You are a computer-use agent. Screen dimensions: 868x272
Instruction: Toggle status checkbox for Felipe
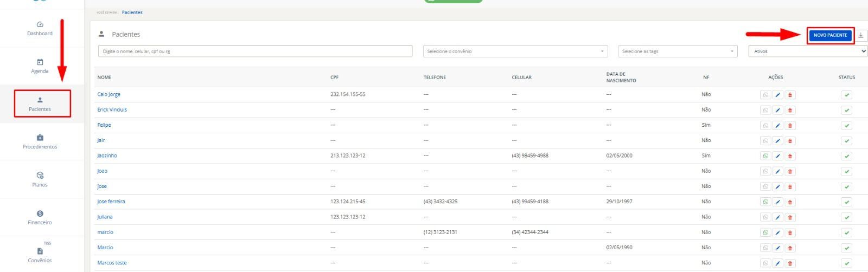click(847, 125)
